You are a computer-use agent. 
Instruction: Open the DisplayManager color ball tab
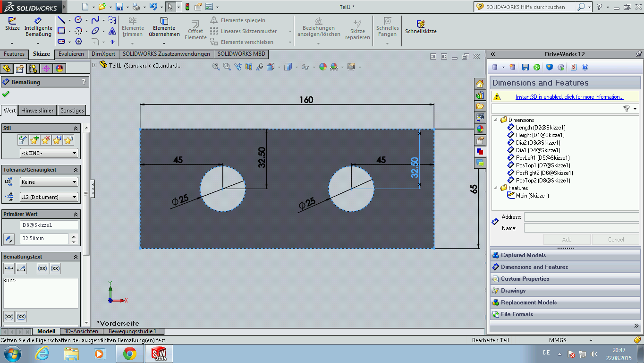click(x=59, y=69)
